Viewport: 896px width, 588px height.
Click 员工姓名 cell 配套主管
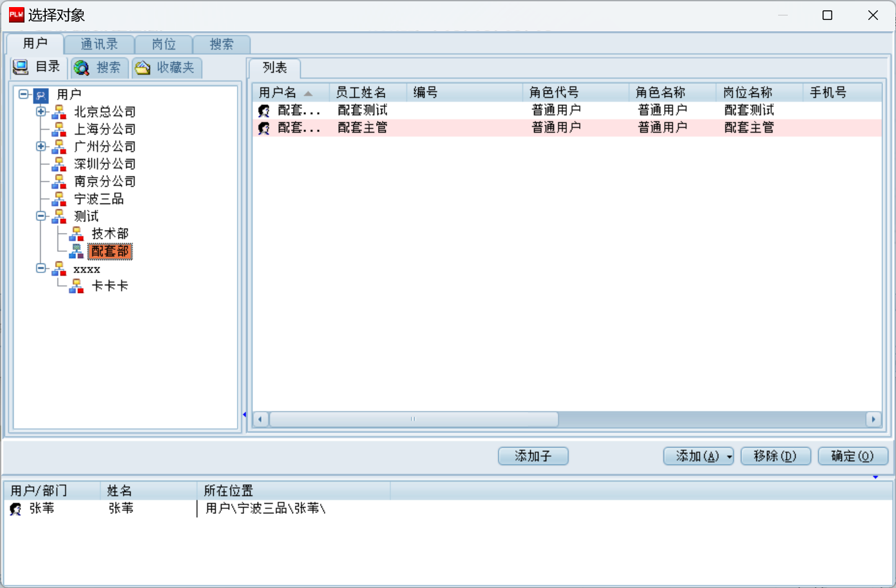pyautogui.click(x=363, y=128)
